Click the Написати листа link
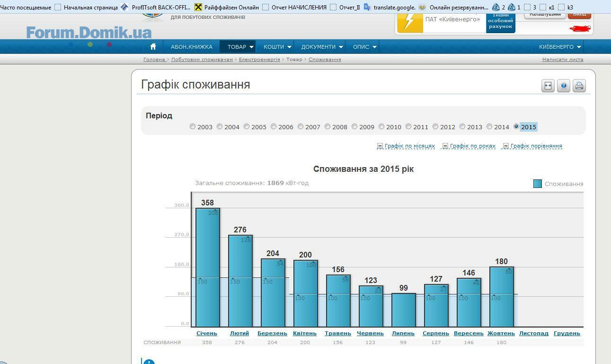 pos(562,60)
